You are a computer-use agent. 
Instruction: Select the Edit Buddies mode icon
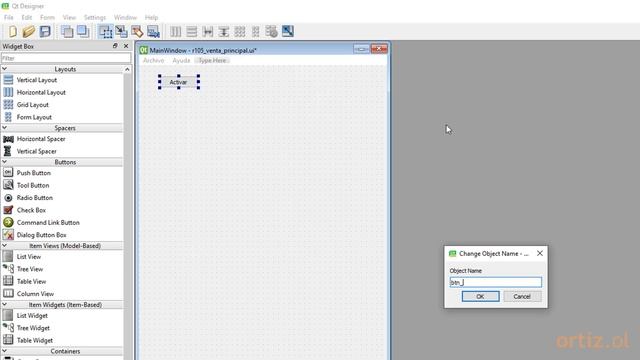[137, 31]
